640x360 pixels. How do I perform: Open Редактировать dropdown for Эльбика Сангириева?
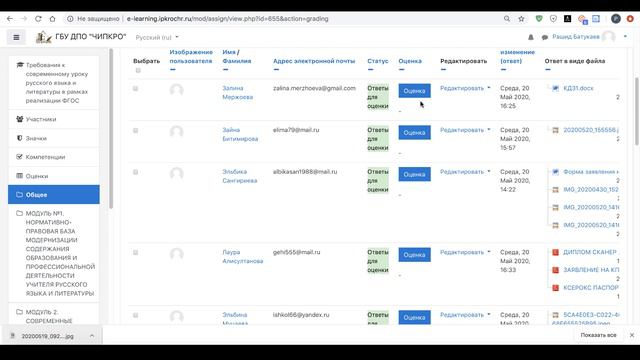[465, 172]
